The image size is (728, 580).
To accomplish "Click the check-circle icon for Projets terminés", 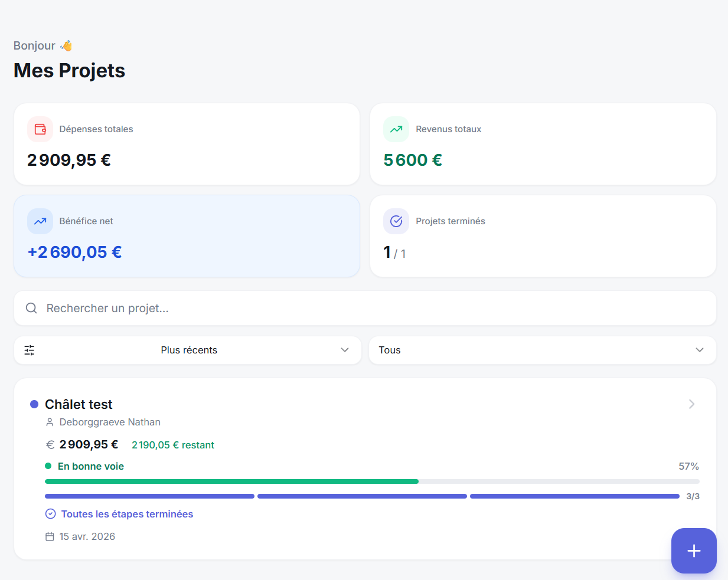I will pos(396,221).
